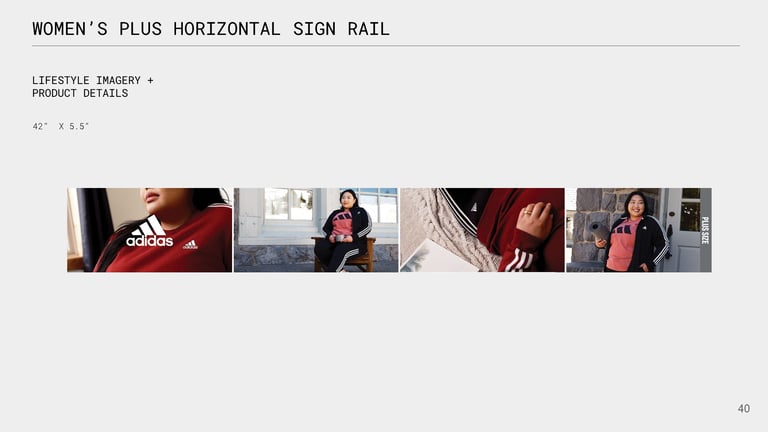This screenshot has height=432, width=768.
Task: Select the Product Details text line
Action: 80,93
